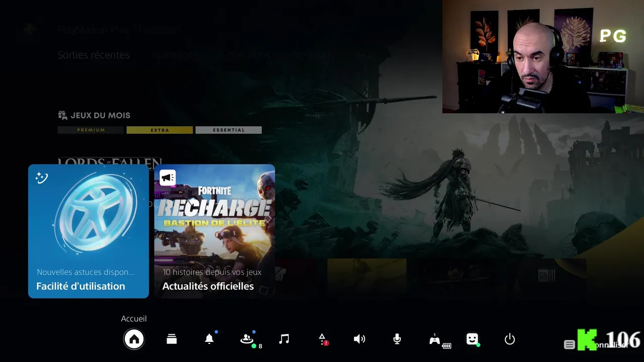The height and width of the screenshot is (362, 644).
Task: Open the Switcher stacked-cards icon
Action: click(172, 339)
